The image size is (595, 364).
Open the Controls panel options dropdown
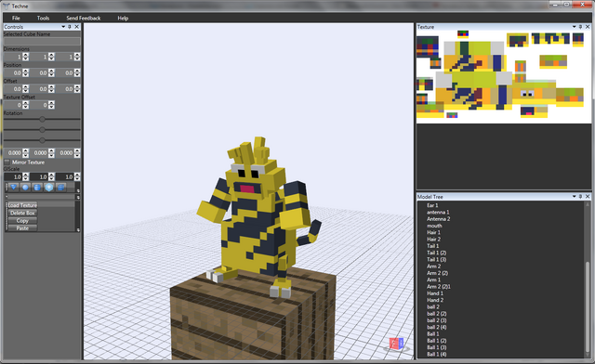coord(63,27)
